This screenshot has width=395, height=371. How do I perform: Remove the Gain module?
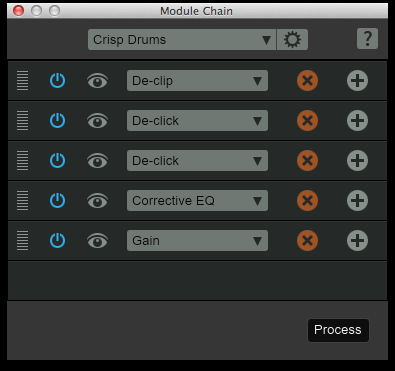coord(307,241)
